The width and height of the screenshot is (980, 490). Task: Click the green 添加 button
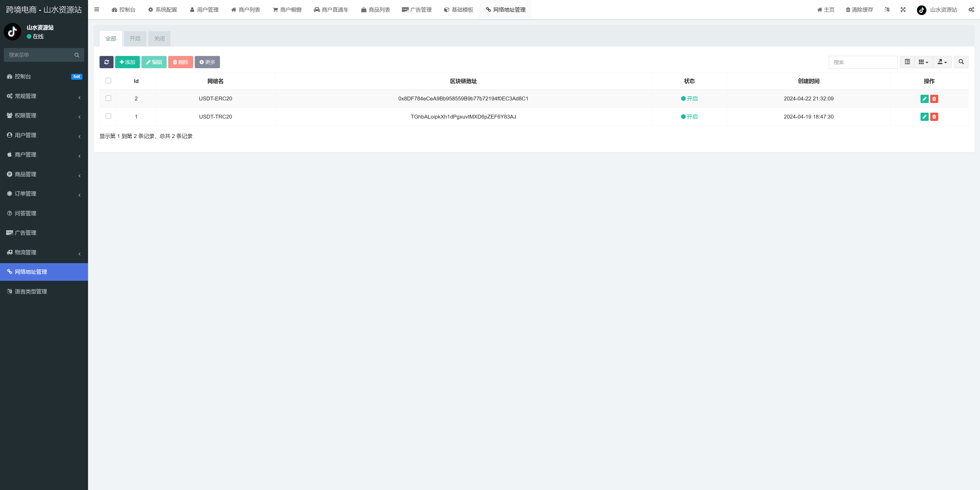point(127,62)
